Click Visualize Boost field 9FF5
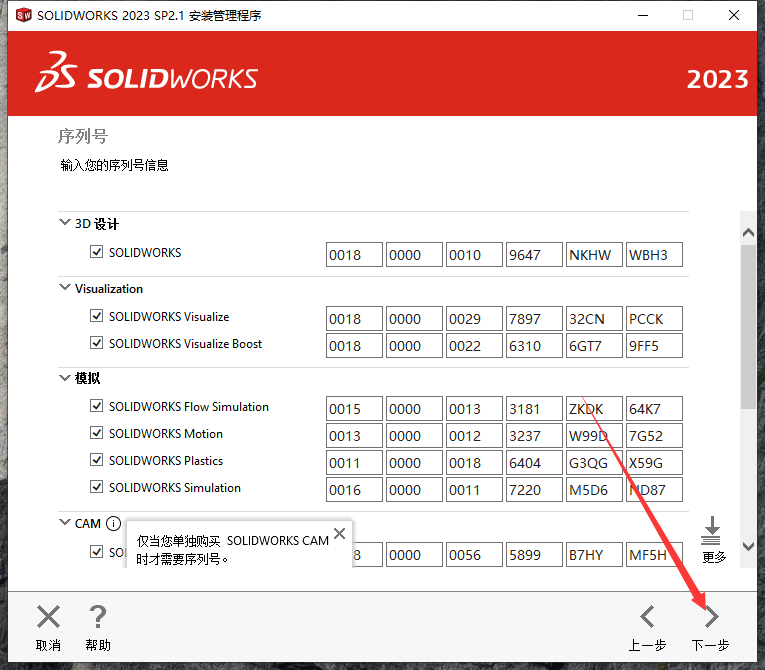This screenshot has height=670, width=765. pos(654,345)
